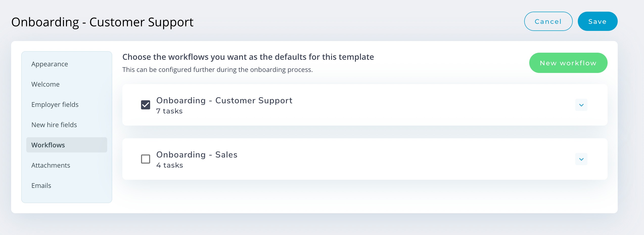Select the Workflows sidebar item

point(67,145)
